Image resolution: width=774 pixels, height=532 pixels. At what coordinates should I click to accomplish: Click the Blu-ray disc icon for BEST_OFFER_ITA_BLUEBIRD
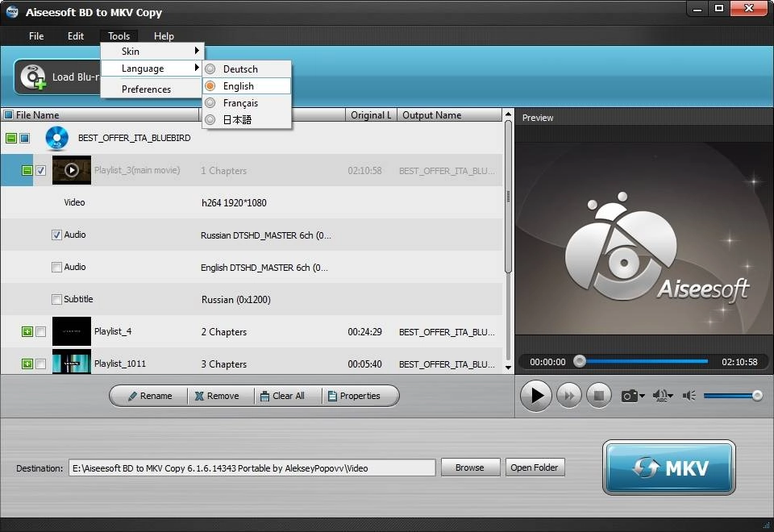pos(56,138)
